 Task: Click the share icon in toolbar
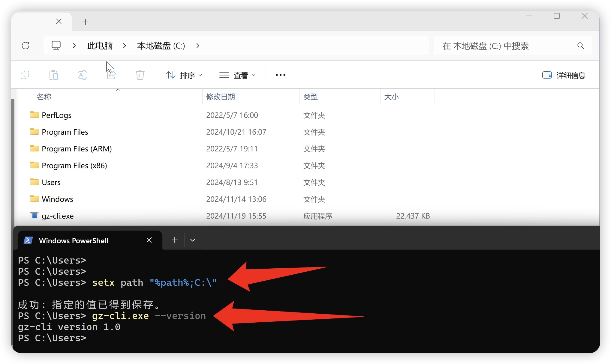(111, 75)
